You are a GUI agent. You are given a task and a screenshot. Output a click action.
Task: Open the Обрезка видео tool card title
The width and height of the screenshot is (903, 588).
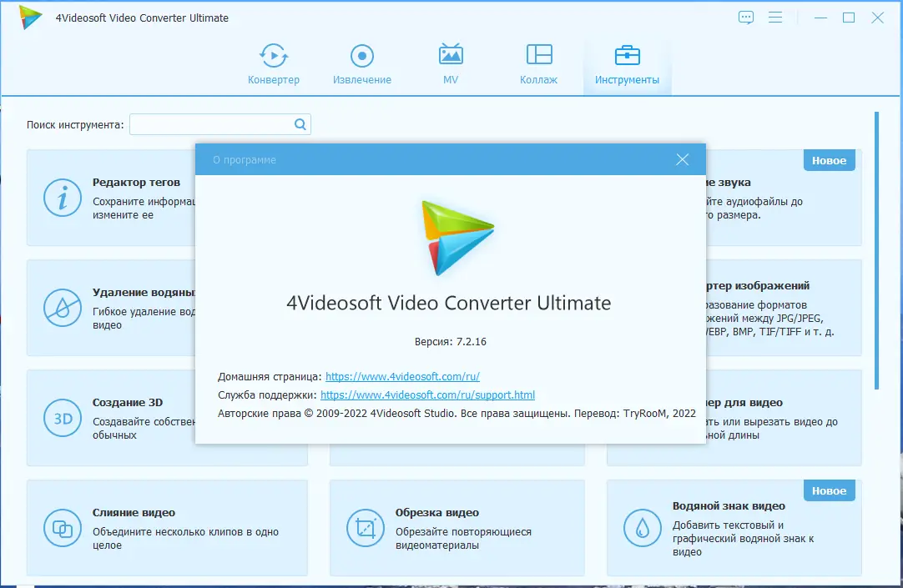437,513
